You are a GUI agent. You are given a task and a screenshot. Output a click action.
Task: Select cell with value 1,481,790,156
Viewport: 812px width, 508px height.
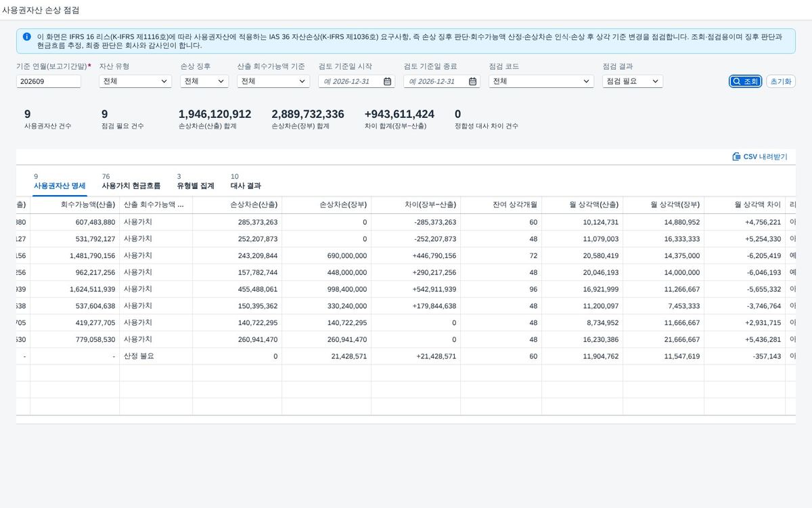click(x=75, y=256)
